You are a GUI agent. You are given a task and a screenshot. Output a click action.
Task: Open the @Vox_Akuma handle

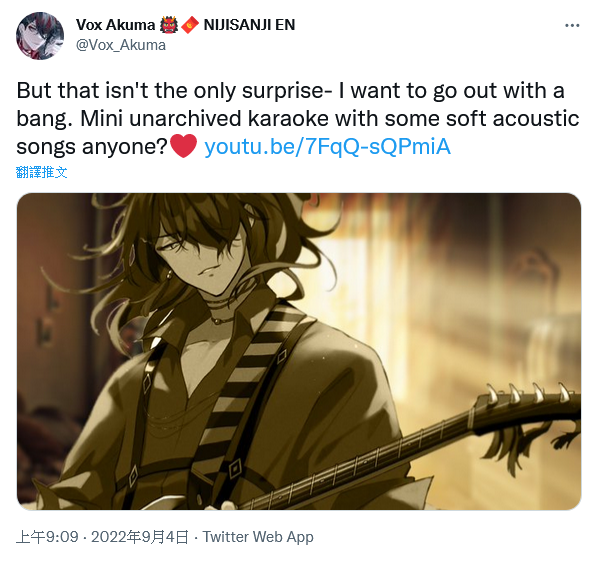121,45
